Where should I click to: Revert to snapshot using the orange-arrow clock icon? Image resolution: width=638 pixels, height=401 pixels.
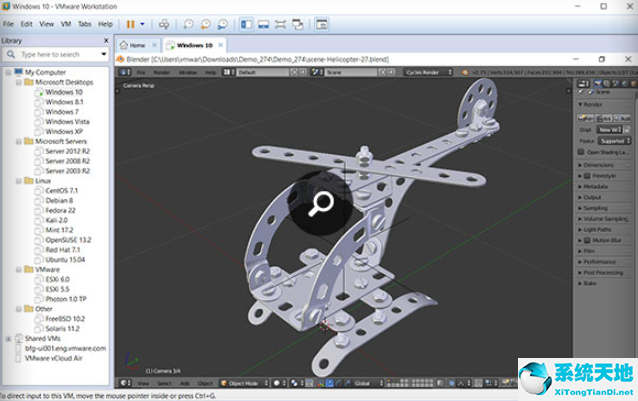[205, 24]
